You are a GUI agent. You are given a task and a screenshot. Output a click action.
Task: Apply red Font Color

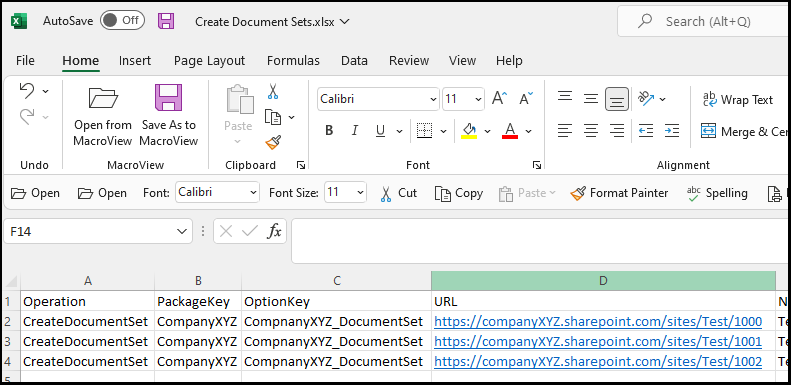pos(510,131)
